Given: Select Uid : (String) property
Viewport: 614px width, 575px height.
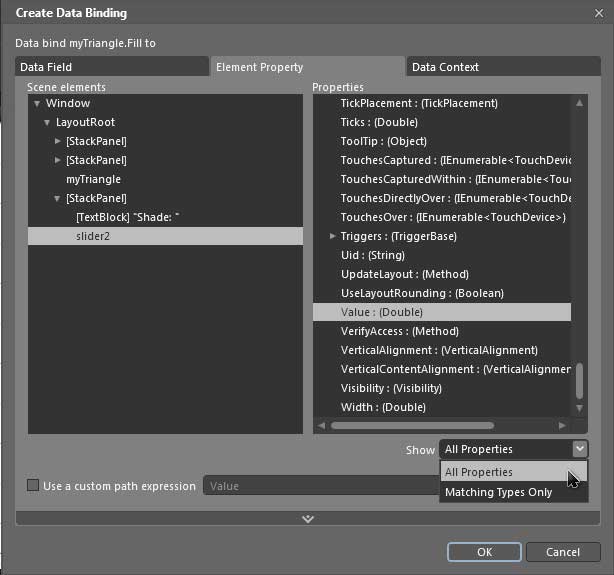Looking at the screenshot, I should pyautogui.click(x=442, y=255).
